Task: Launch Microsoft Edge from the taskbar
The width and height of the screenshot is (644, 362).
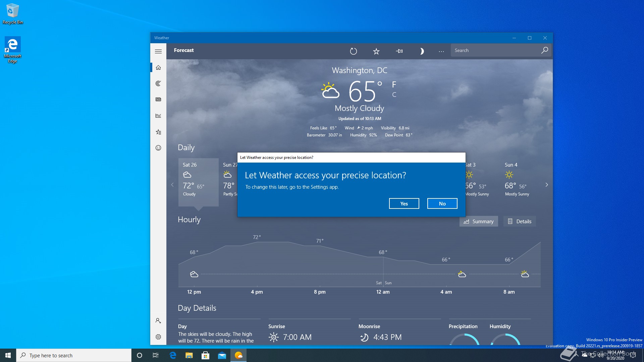Action: pyautogui.click(x=173, y=355)
